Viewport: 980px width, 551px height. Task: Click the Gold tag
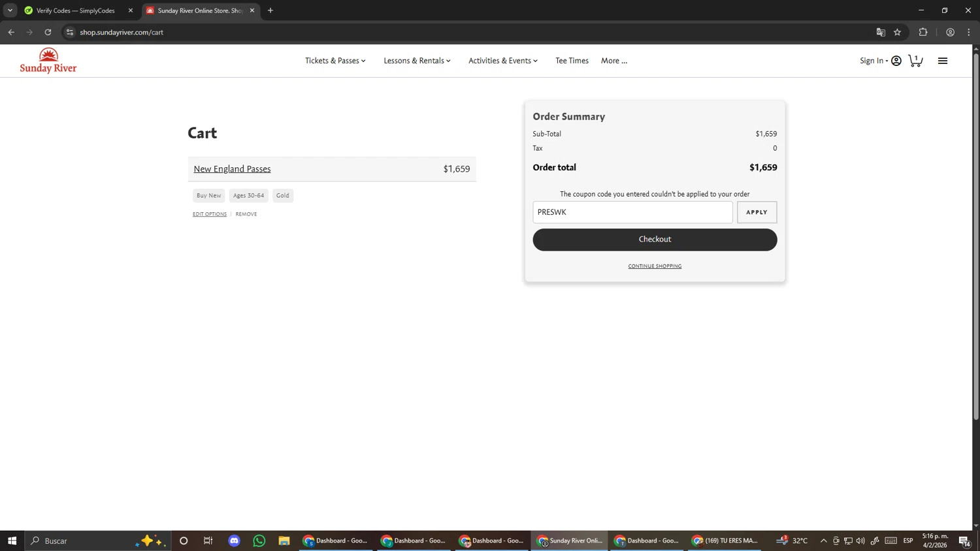pyautogui.click(x=283, y=195)
